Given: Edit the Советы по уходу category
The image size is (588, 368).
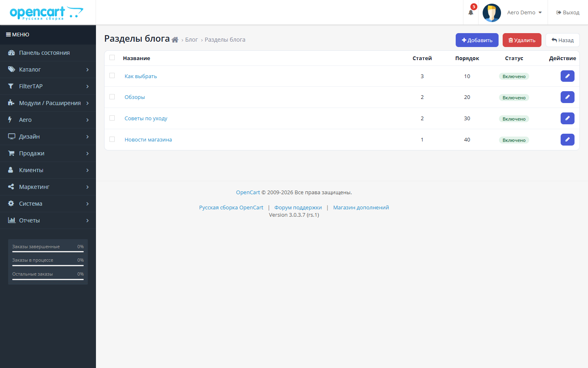Looking at the screenshot, I should [x=568, y=119].
